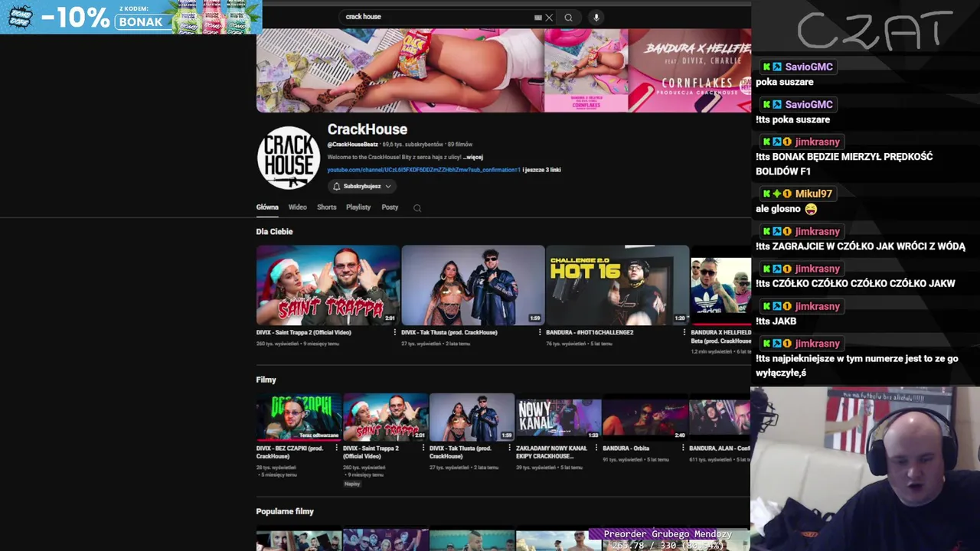Open the Saint Trappa thumbnail in Dla Ciebie
Viewport: 980px width, 551px height.
coord(328,285)
